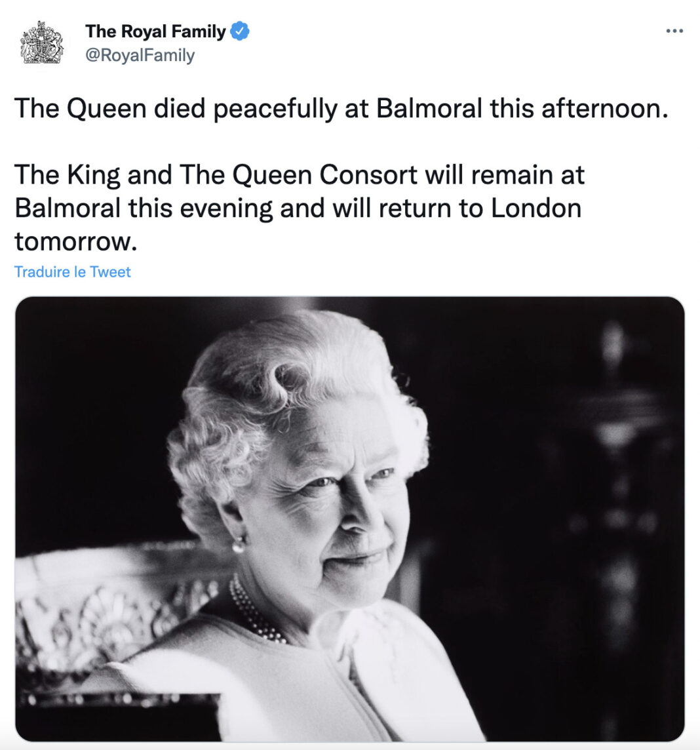
Task: Click the line starting 'The King and'
Action: (300, 175)
